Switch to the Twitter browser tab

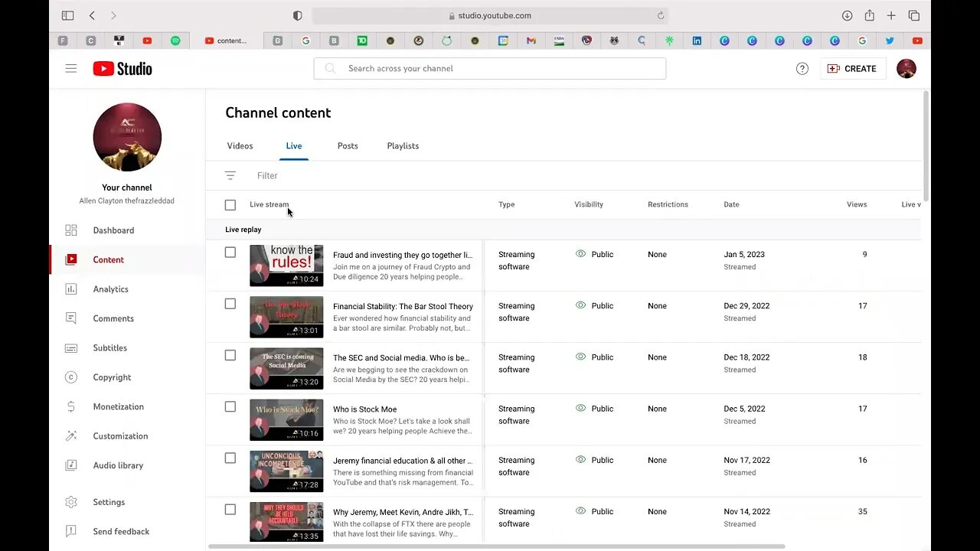tap(890, 41)
